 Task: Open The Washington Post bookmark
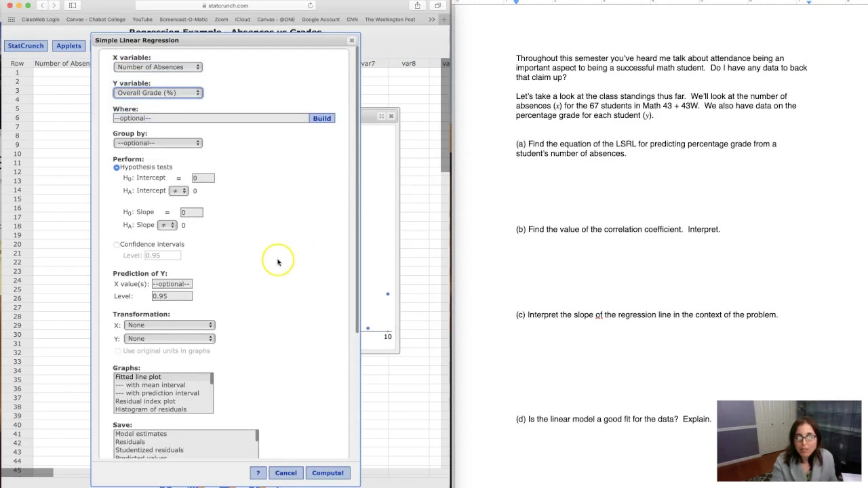tap(390, 20)
